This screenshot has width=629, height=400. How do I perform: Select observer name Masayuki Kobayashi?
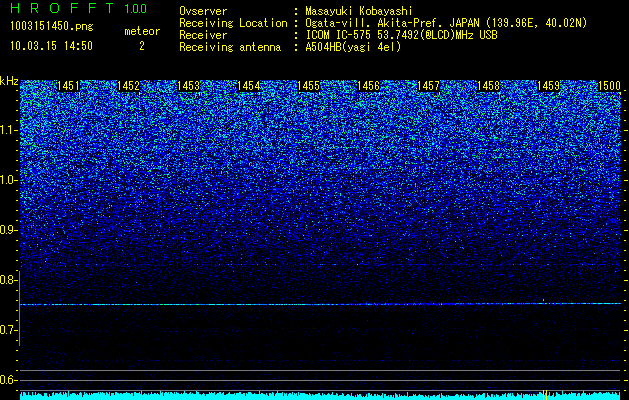(x=359, y=11)
